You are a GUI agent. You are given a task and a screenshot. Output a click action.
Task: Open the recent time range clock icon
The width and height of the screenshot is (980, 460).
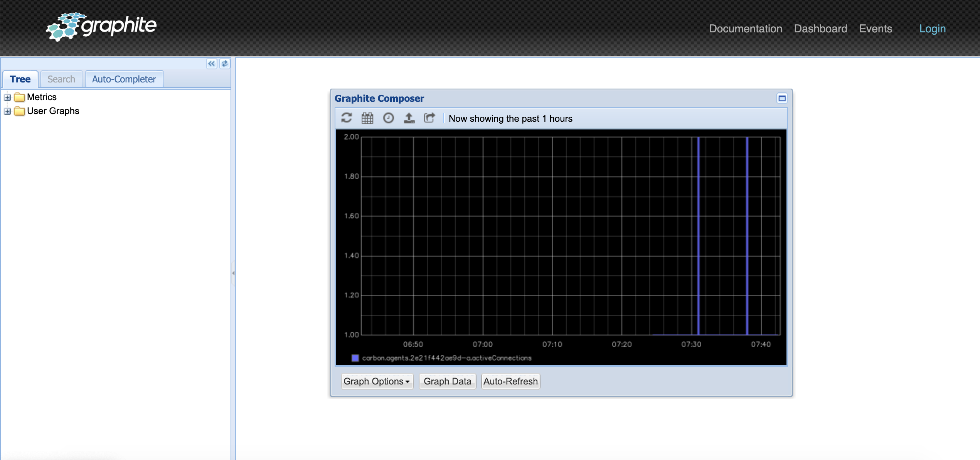(388, 118)
